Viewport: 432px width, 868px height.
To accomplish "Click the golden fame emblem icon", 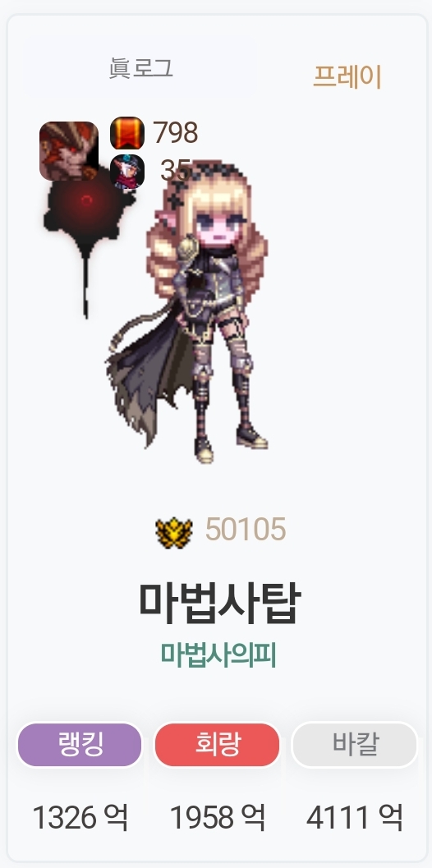I will pyautogui.click(x=174, y=532).
